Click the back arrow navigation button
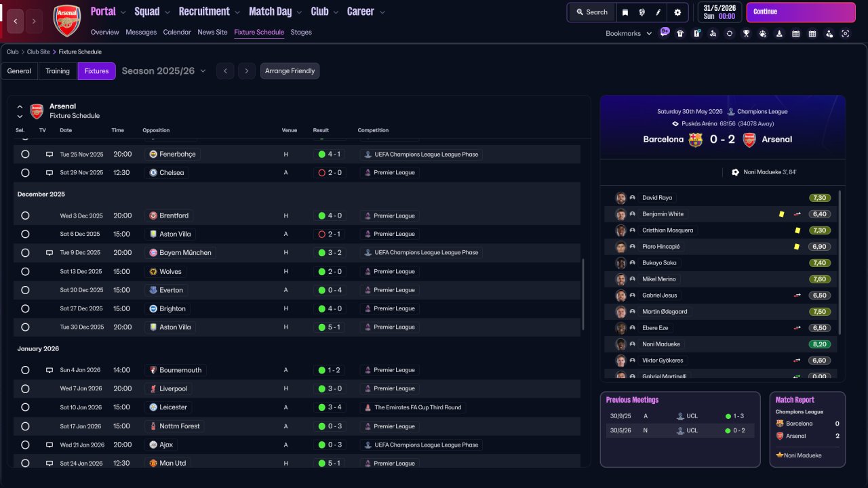868x488 pixels. tap(16, 21)
